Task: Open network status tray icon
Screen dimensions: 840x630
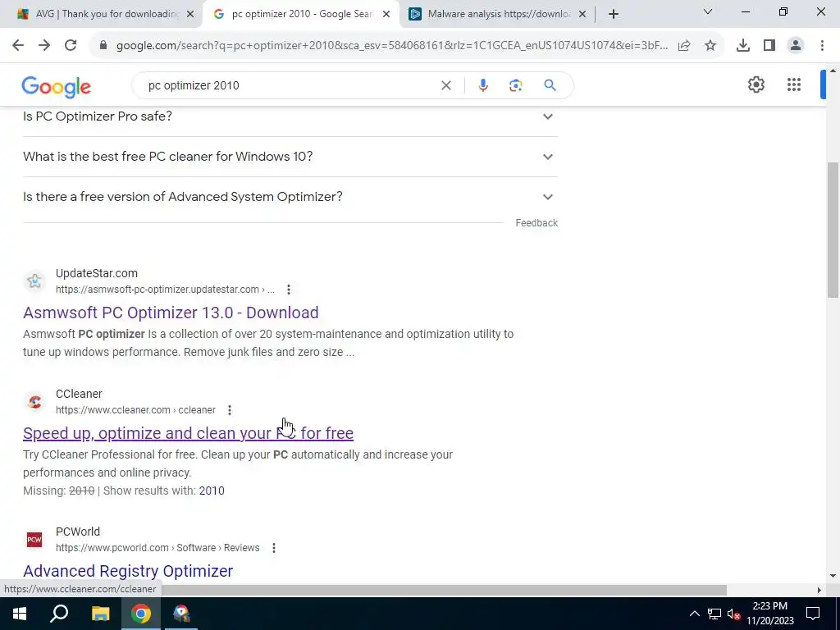Action: click(714, 614)
